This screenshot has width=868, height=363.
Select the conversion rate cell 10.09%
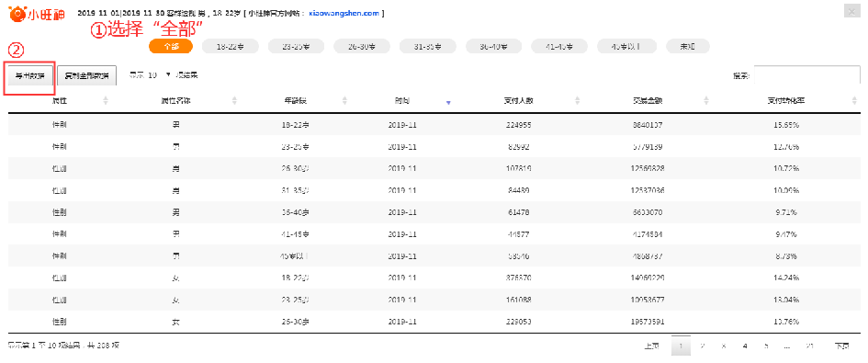pyautogui.click(x=785, y=190)
